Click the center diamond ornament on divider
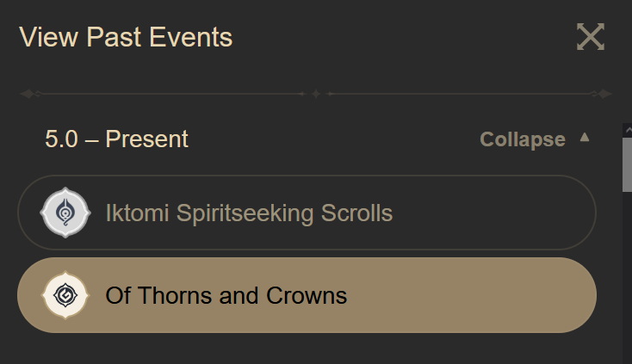632x364 pixels. click(x=316, y=93)
